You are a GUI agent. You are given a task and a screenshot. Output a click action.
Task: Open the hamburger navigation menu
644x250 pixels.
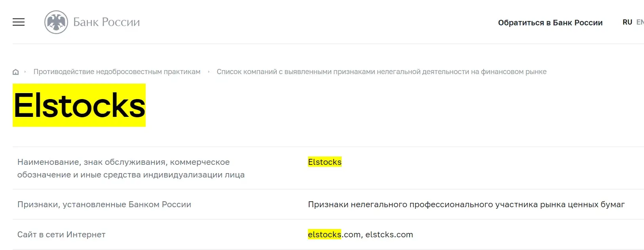tap(18, 22)
